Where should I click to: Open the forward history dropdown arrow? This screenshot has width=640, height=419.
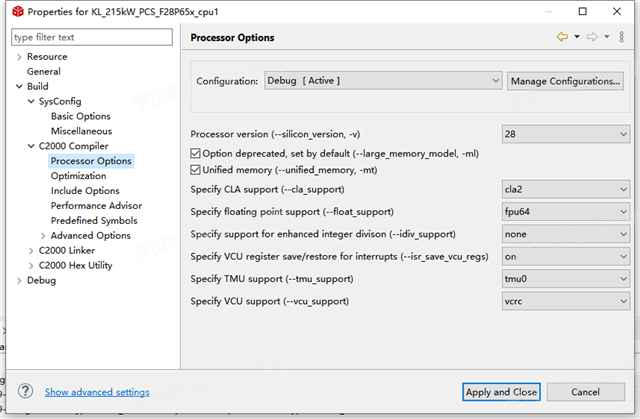click(x=607, y=37)
